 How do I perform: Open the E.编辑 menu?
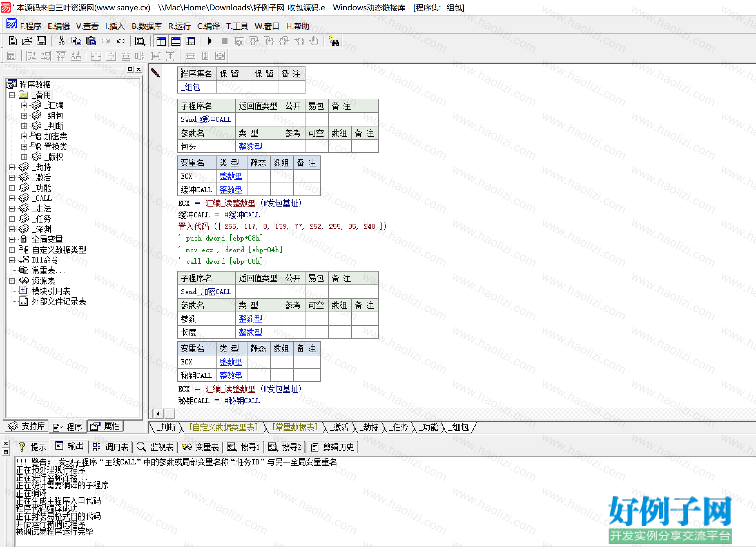(59, 26)
